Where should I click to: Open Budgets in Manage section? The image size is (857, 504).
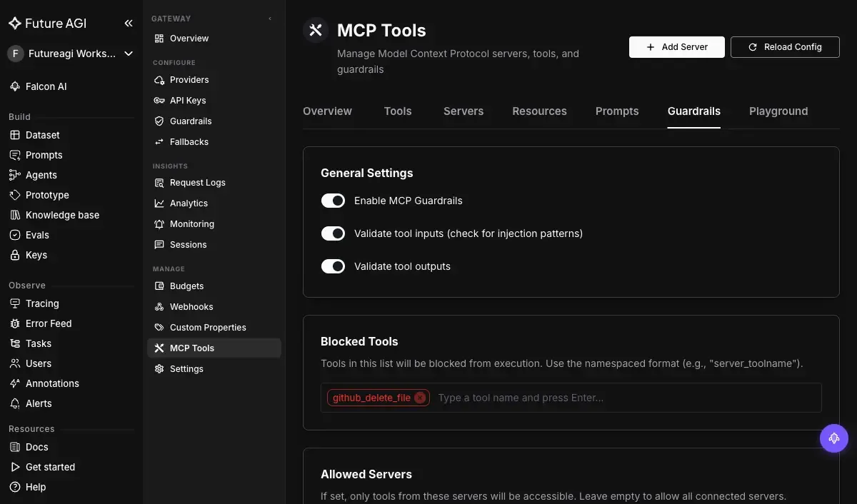(x=214, y=286)
